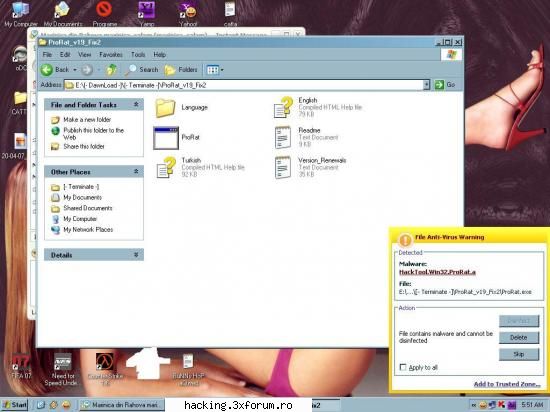The height and width of the screenshot is (412, 550).
Task: Click the Start button on taskbar
Action: click(x=14, y=405)
